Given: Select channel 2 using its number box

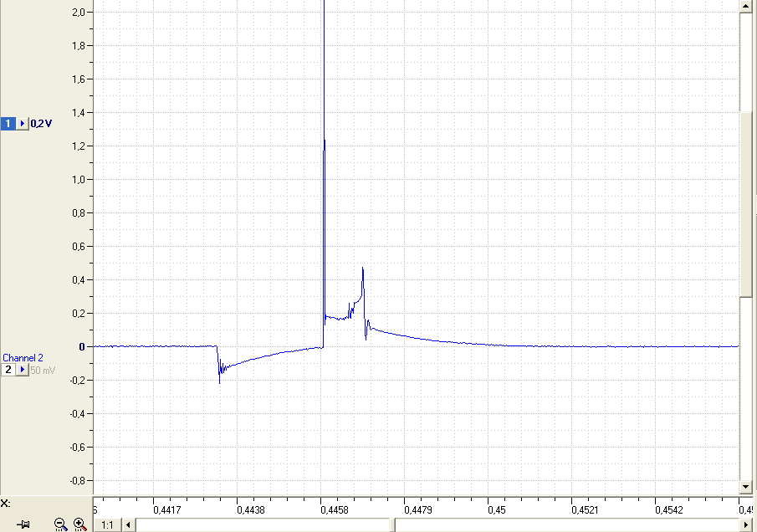Looking at the screenshot, I should click(x=8, y=370).
